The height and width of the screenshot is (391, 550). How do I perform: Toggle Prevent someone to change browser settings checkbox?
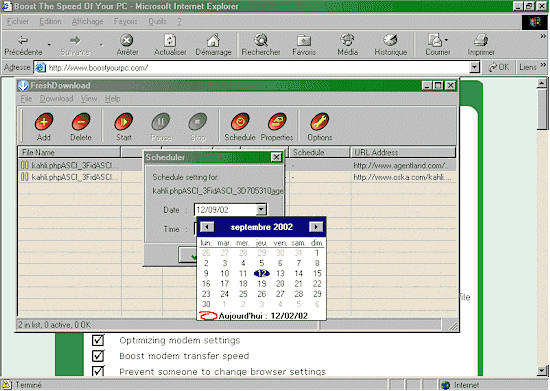point(98,371)
